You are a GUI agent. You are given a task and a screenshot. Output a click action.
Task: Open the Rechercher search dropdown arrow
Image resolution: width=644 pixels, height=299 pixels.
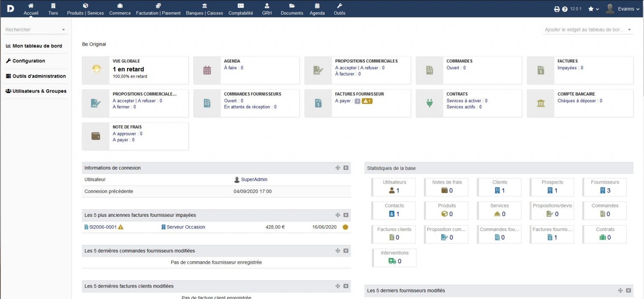click(x=63, y=29)
